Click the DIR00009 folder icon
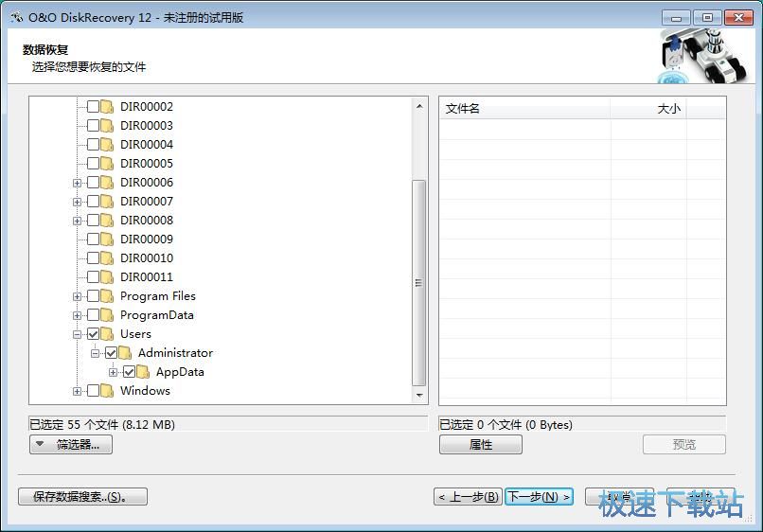This screenshot has width=763, height=532. (x=107, y=239)
